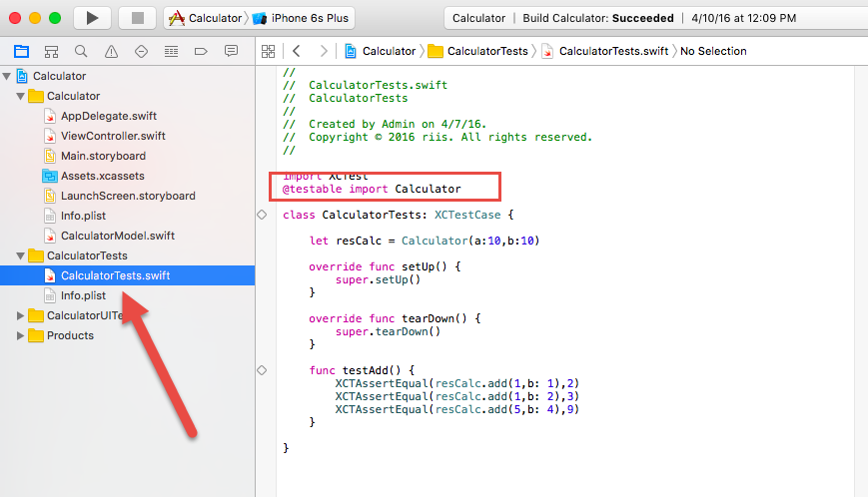Click CalculatorTests folder in jump bar
The image size is (868, 497).
(478, 52)
